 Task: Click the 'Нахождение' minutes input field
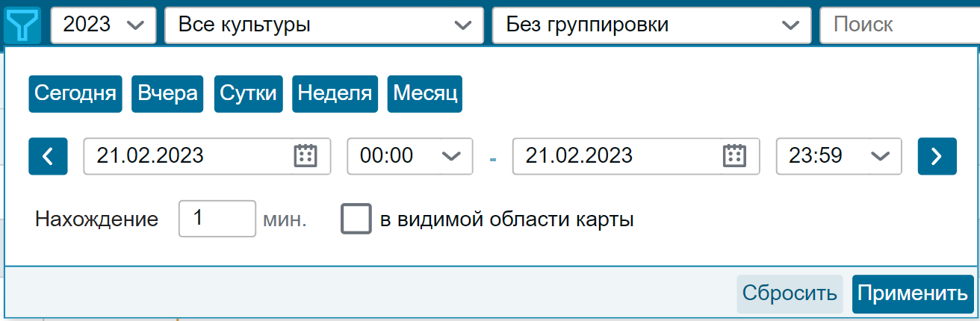click(x=217, y=219)
